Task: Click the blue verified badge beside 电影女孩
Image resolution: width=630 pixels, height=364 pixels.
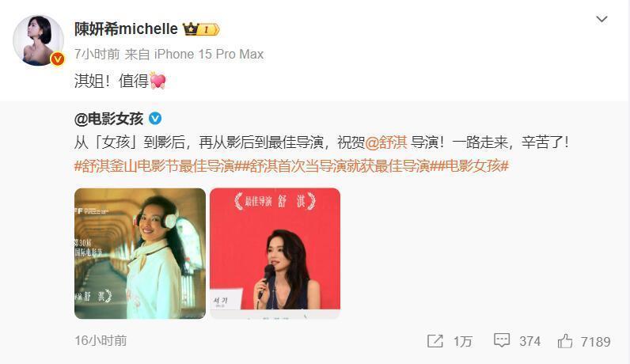Action: click(155, 119)
